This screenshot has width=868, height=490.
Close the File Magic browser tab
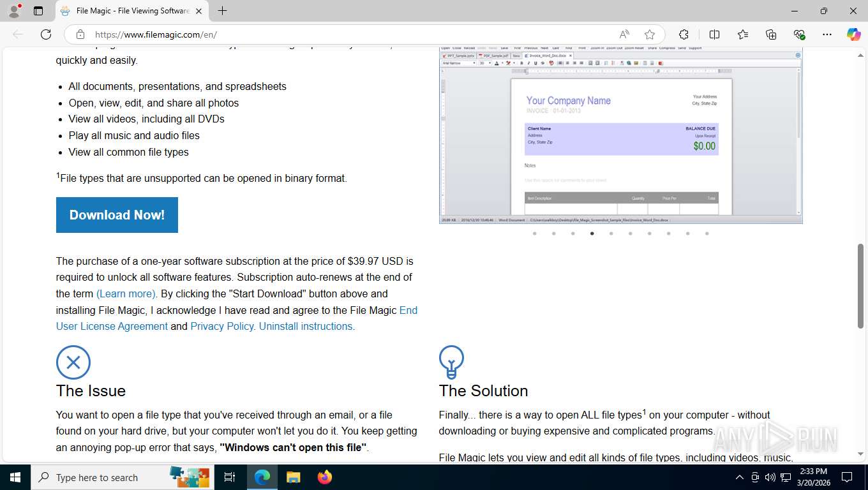198,11
